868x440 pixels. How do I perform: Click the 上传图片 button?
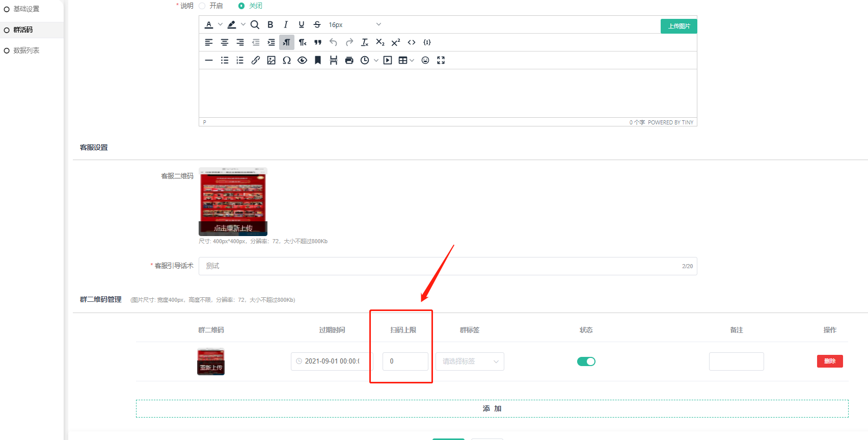click(679, 26)
